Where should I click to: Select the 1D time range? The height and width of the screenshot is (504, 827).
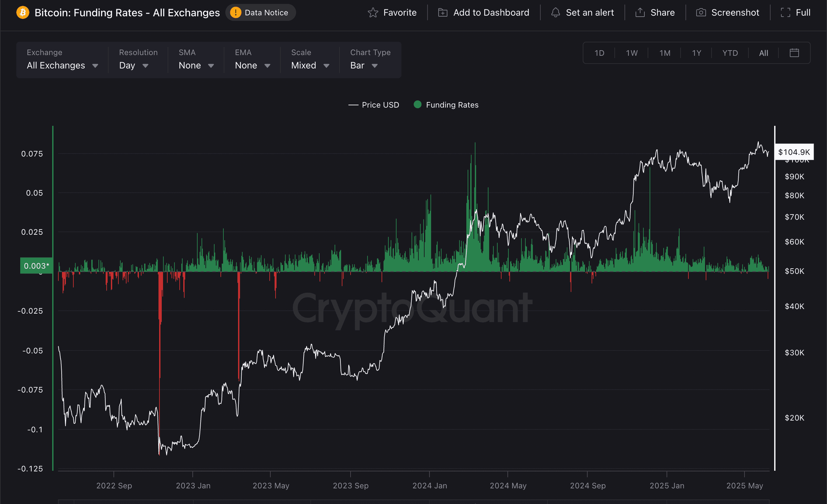[x=599, y=53]
